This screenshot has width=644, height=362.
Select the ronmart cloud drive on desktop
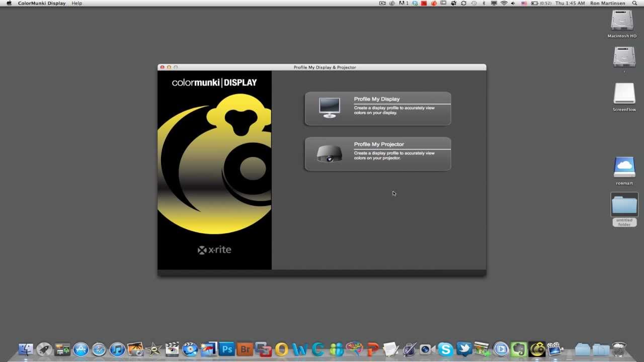(624, 171)
